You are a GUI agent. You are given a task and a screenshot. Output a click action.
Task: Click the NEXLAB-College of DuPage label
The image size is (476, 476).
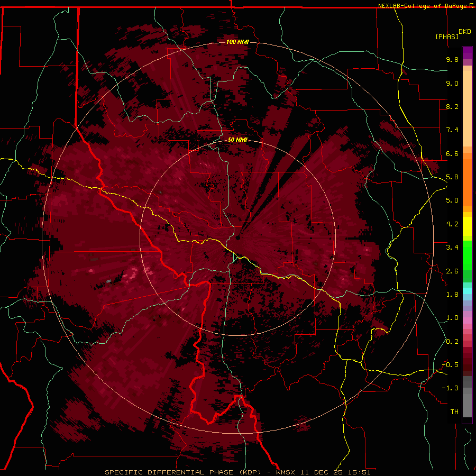pyautogui.click(x=426, y=6)
